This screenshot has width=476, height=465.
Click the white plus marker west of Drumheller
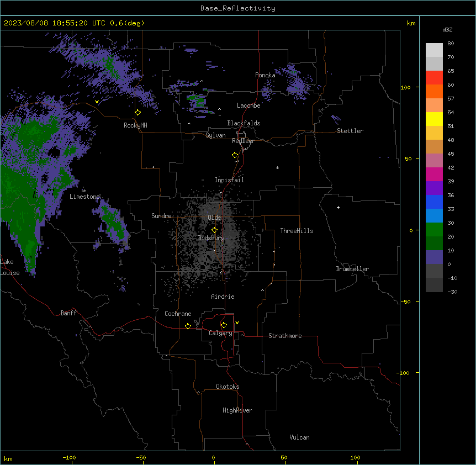338,207
